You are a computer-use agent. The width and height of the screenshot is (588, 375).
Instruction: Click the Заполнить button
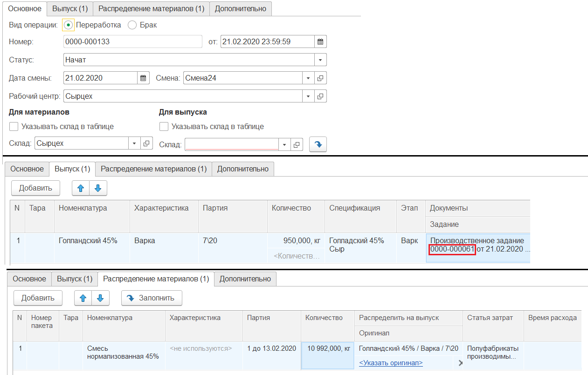pyautogui.click(x=152, y=298)
